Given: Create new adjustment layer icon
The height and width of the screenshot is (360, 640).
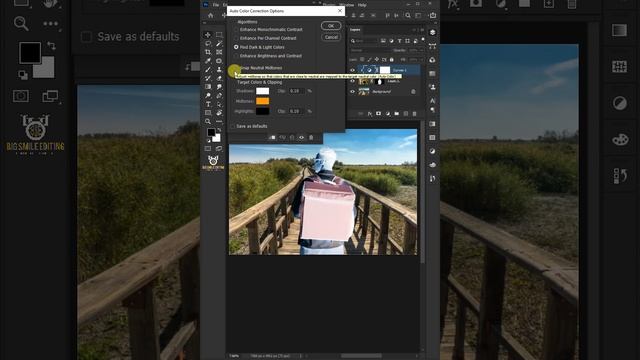Looking at the screenshot, I should (387, 113).
